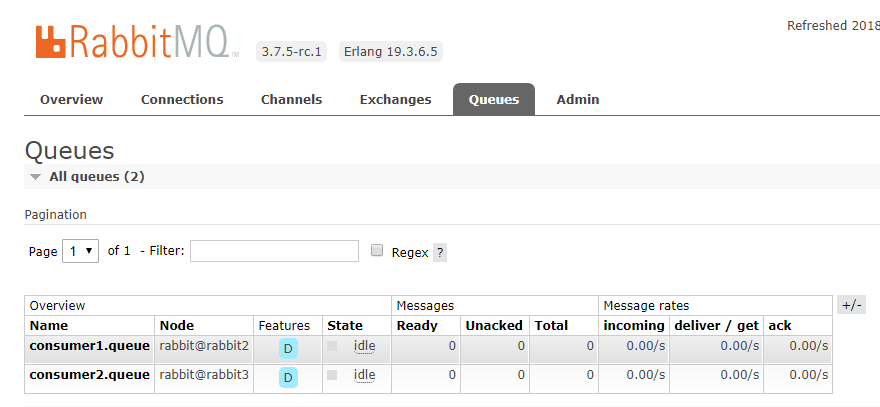
Task: Open the consumer1.queue link
Action: click(x=89, y=346)
